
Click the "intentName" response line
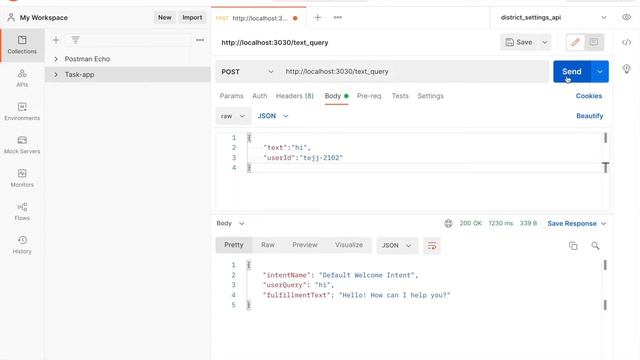tap(340, 275)
